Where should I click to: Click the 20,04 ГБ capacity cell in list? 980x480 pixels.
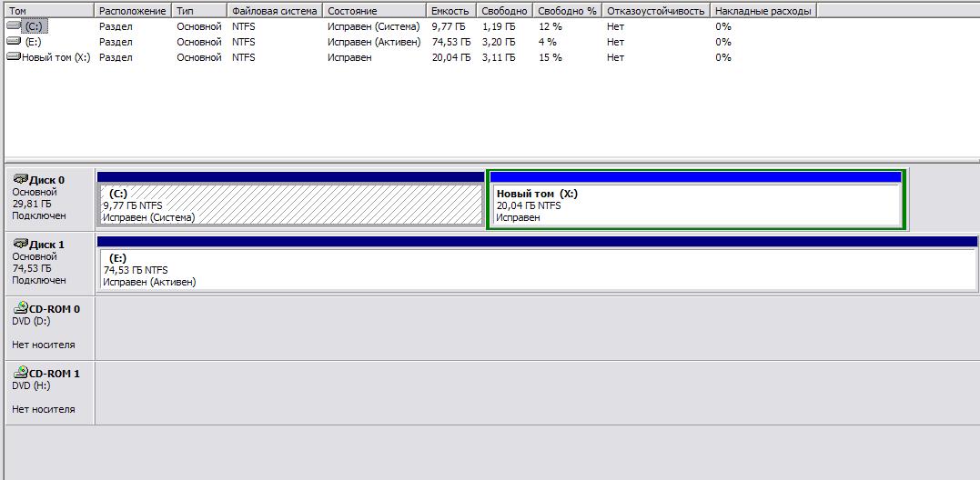coord(451,57)
